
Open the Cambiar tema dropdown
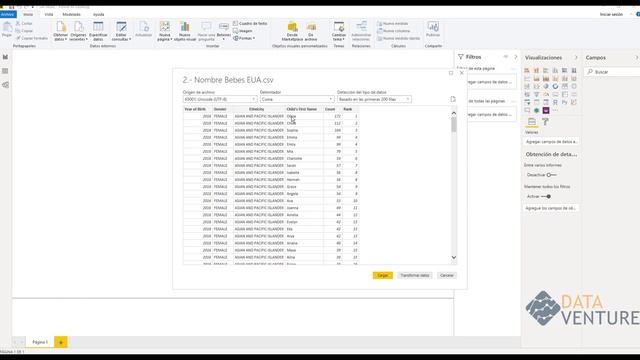(339, 31)
